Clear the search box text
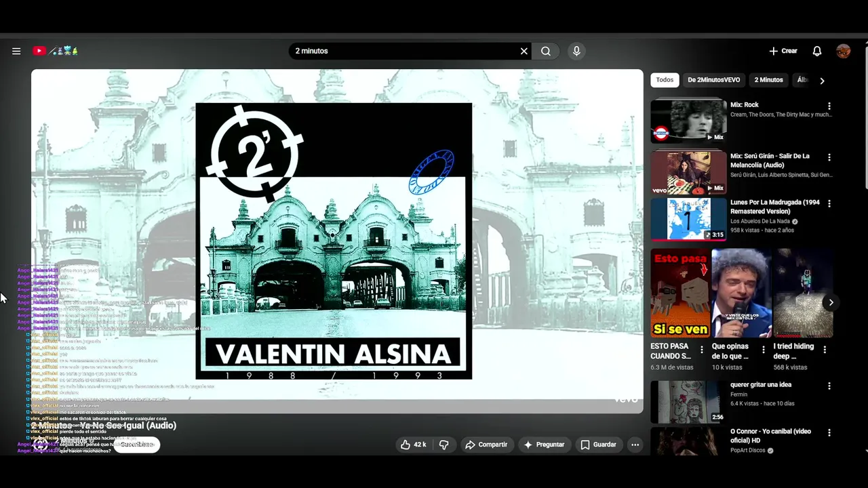Screen dimensions: 868x488 (524, 51)
